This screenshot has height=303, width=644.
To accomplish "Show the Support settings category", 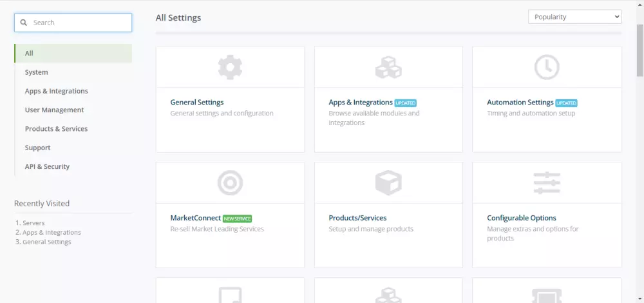I will pos(38,148).
